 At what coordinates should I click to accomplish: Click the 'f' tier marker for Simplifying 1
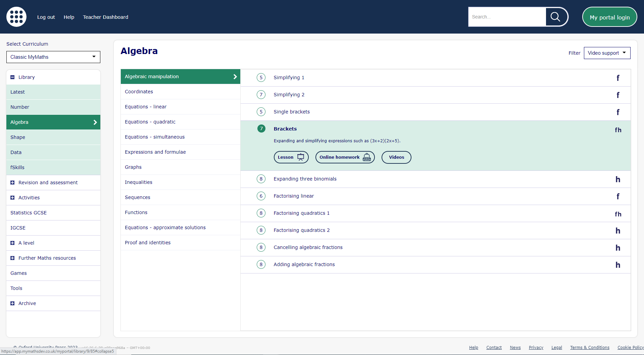(x=618, y=78)
